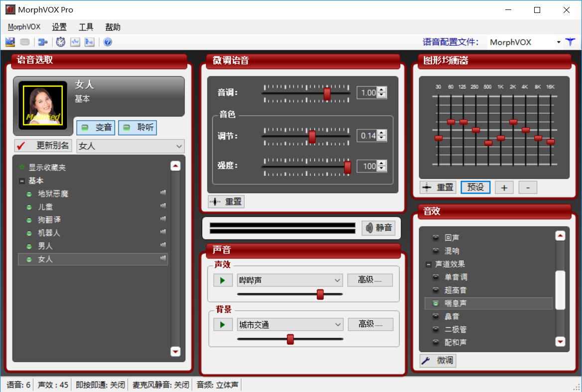This screenshot has height=392, width=582.
Task: Enable the 回声 echo effect
Action: (436, 238)
